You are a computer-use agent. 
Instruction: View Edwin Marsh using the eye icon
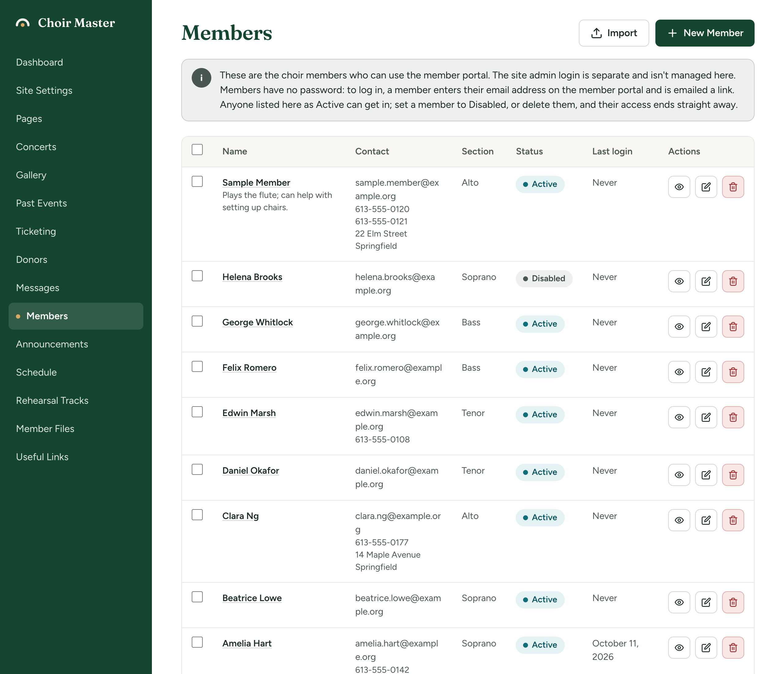(679, 417)
